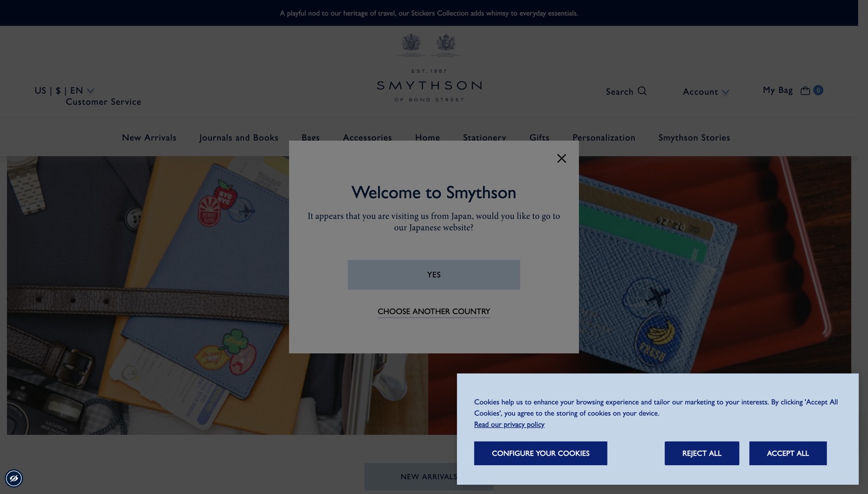Expand the Journals and Books menu

[x=238, y=138]
